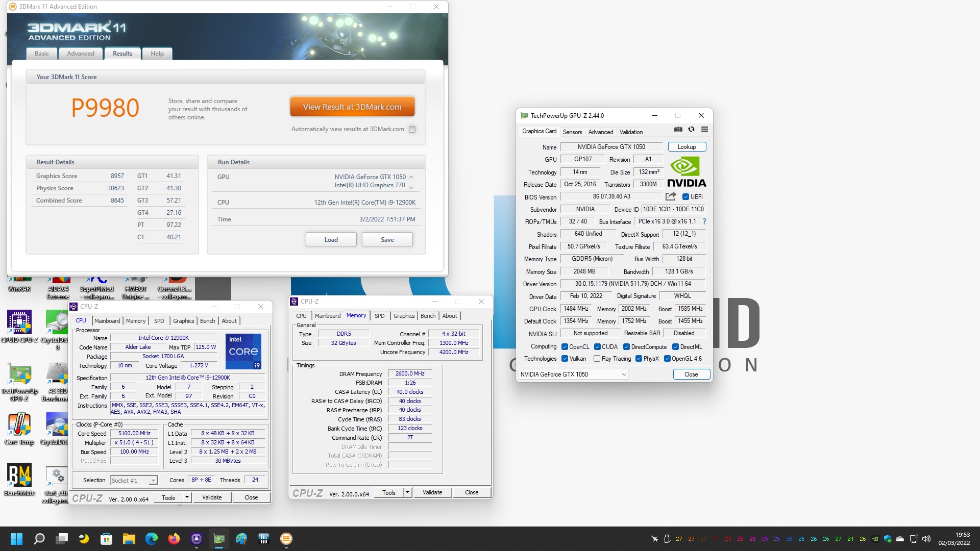Open Tools dropdown arrow in CPU-Z CPU window
This screenshot has height=551, width=980.
pyautogui.click(x=187, y=497)
